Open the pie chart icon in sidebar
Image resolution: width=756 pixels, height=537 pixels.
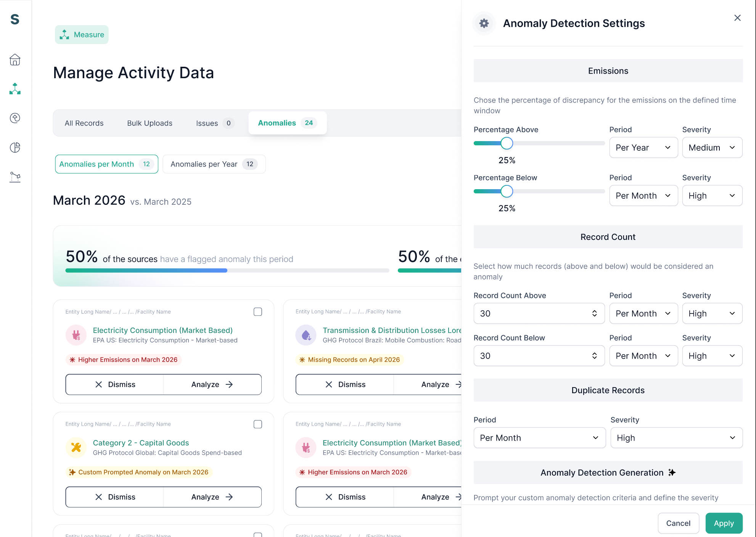pyautogui.click(x=15, y=148)
